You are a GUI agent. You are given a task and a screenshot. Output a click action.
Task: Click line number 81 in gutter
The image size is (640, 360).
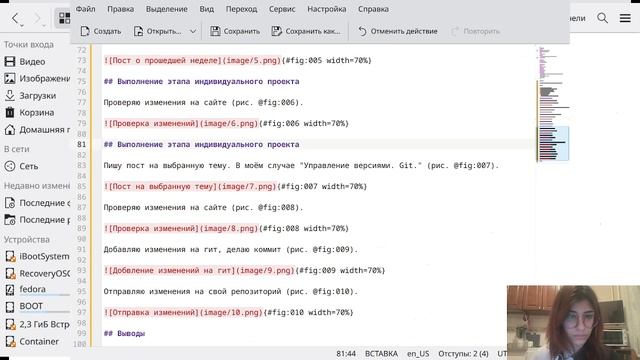[x=82, y=144]
